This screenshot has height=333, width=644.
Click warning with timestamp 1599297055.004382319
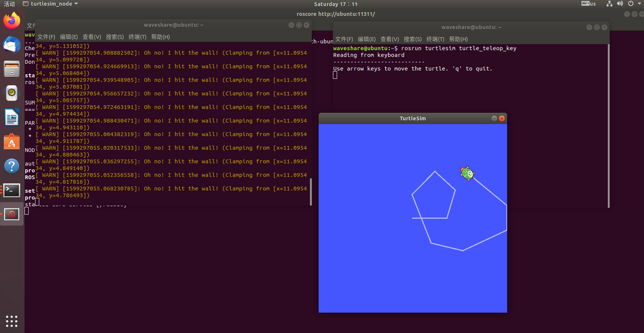click(171, 138)
